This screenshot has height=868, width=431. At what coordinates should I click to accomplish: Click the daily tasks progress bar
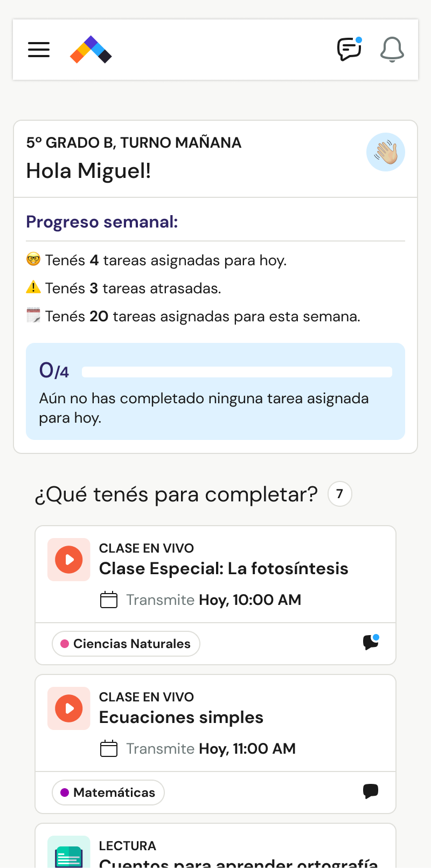point(237,372)
